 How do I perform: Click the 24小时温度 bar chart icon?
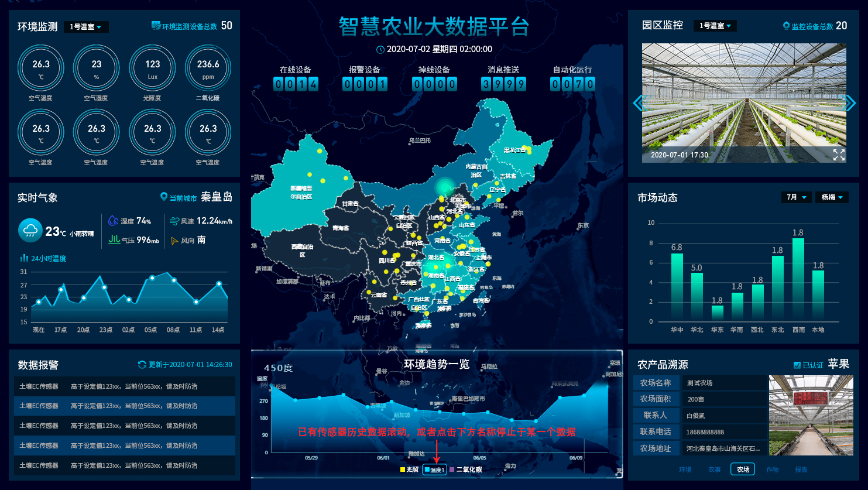pos(25,258)
